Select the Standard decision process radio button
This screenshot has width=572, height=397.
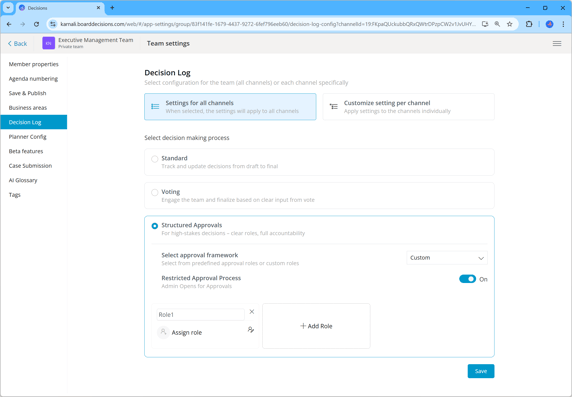(x=155, y=159)
